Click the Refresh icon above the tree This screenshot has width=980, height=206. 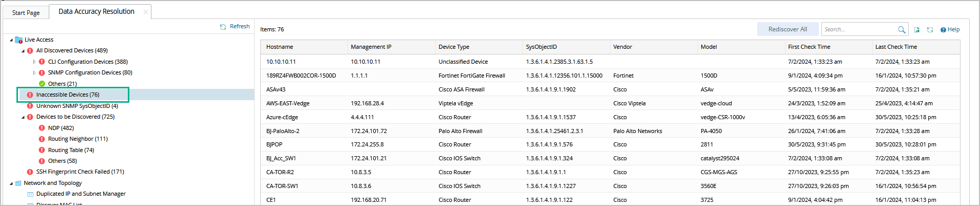tap(223, 27)
